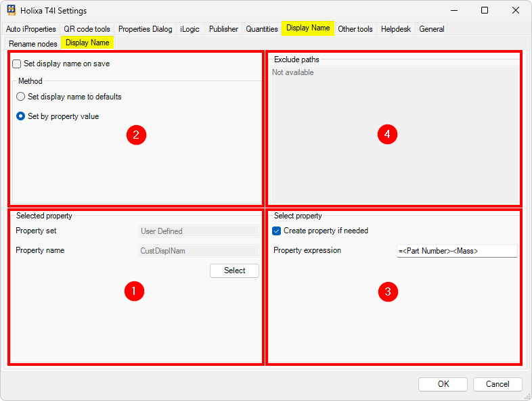Close the Holixa T4I Settings window
Viewport: 532px width, 401px height.
pyautogui.click(x=515, y=11)
